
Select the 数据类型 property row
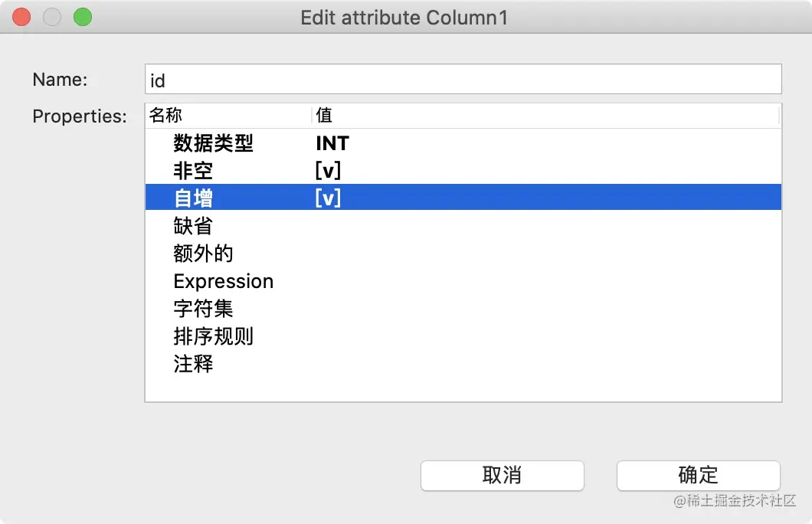point(463,143)
